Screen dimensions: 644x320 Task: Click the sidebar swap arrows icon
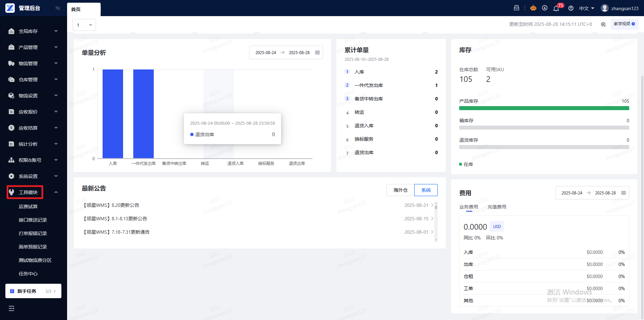pyautogui.click(x=58, y=8)
